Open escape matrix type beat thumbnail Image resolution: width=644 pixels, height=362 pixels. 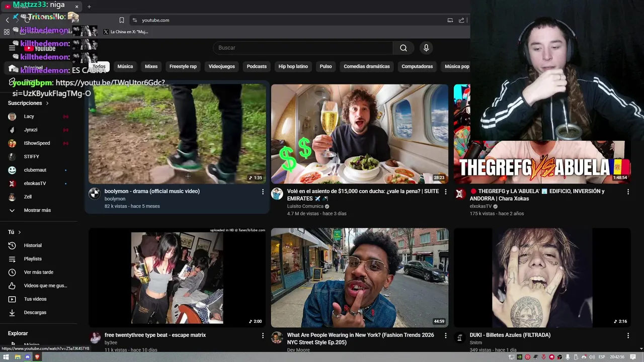177,278
